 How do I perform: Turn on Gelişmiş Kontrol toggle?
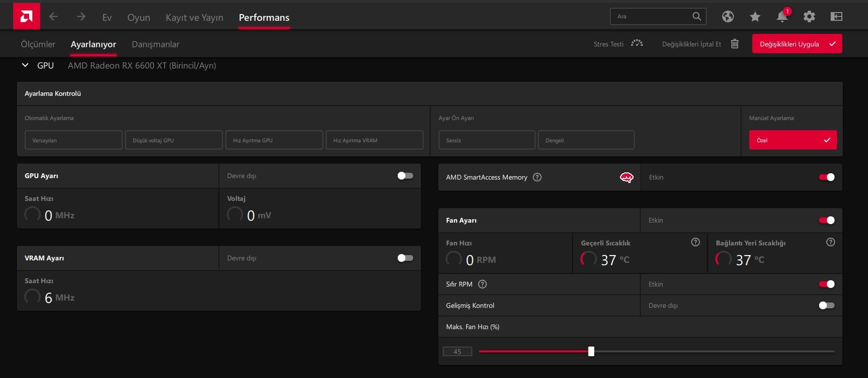pos(826,305)
